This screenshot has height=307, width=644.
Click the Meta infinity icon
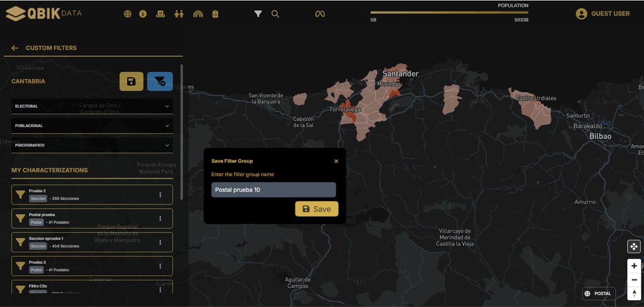[320, 14]
